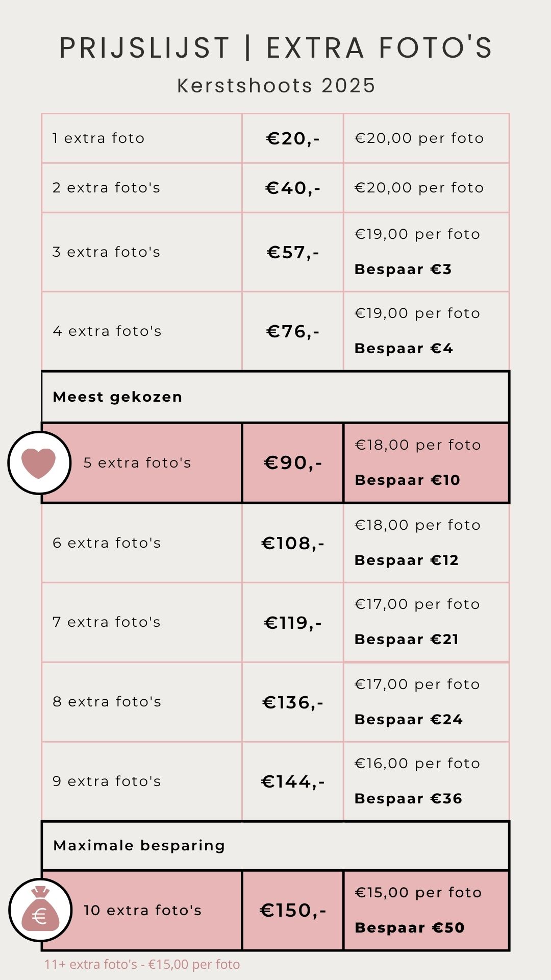Click 'Bespaar €10' savings text
This screenshot has width=551, height=980.
click(408, 480)
